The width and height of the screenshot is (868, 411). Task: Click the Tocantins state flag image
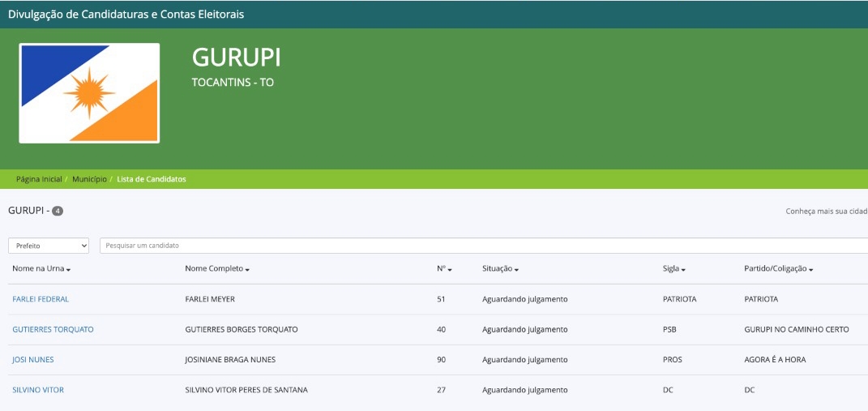click(89, 93)
